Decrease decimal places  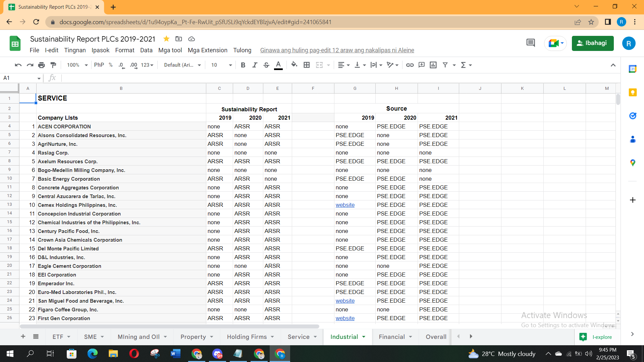(x=121, y=65)
